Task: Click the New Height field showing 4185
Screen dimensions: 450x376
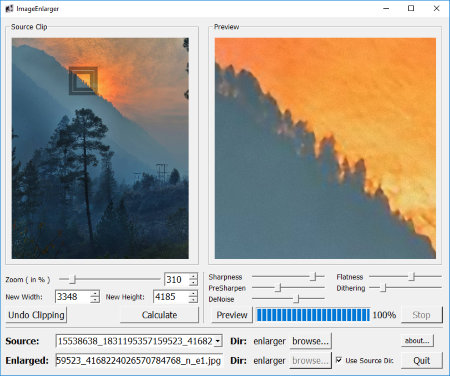Action: (x=171, y=297)
